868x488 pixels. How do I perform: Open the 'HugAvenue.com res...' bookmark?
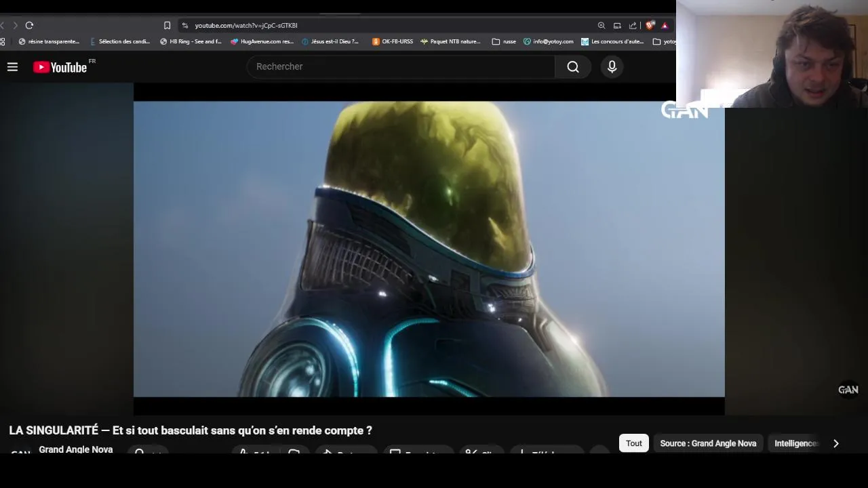click(x=262, y=41)
